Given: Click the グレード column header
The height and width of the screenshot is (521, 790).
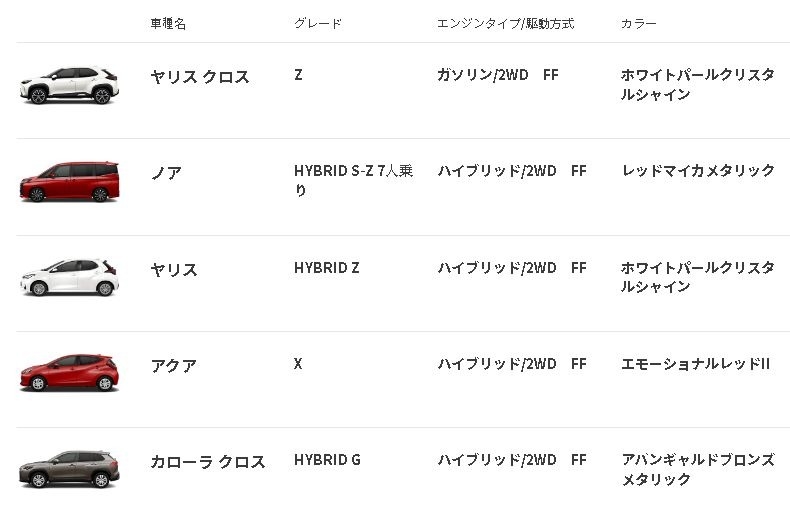Looking at the screenshot, I should point(318,24).
